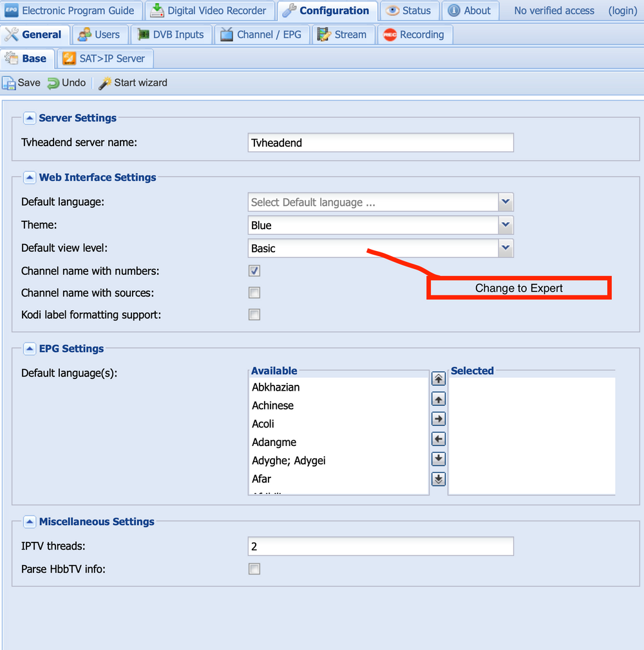Click the Save disk icon
644x650 pixels.
[9, 83]
